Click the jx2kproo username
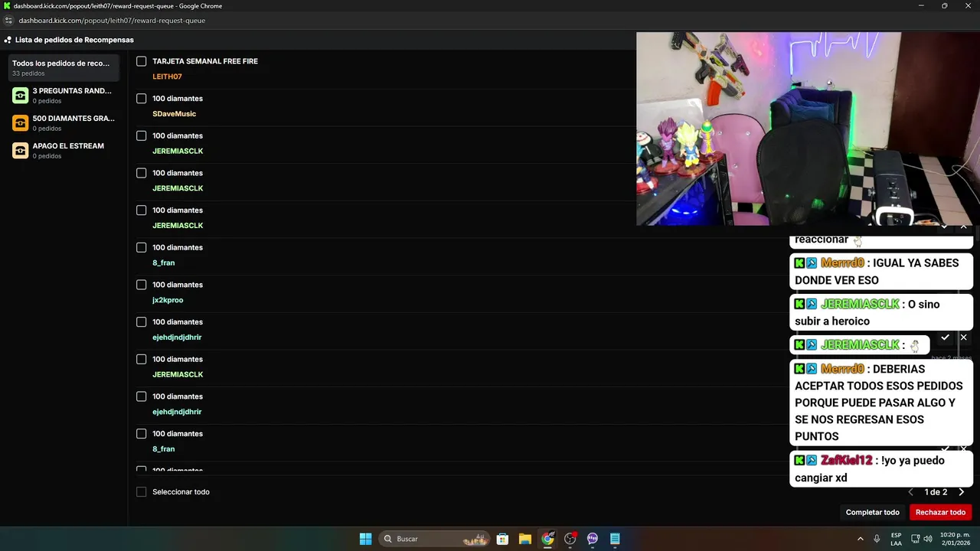The height and width of the screenshot is (551, 980). [x=168, y=300]
